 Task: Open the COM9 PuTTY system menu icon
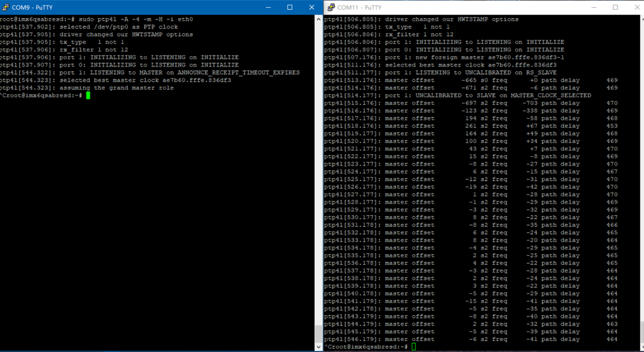point(5,7)
